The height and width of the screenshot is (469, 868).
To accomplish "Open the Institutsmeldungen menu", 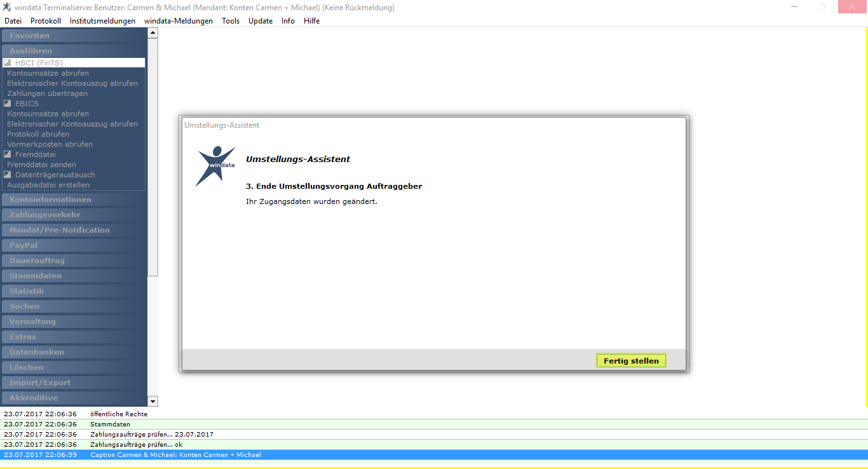I will tap(102, 21).
